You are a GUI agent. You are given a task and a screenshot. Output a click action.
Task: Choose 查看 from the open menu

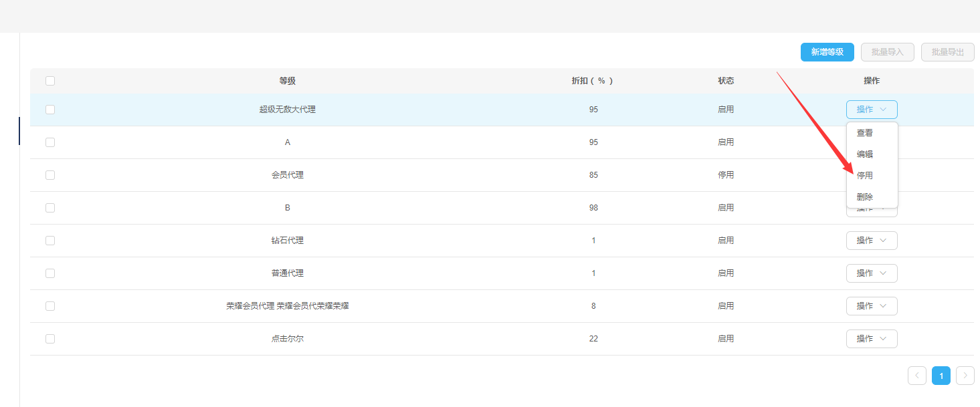click(x=864, y=133)
